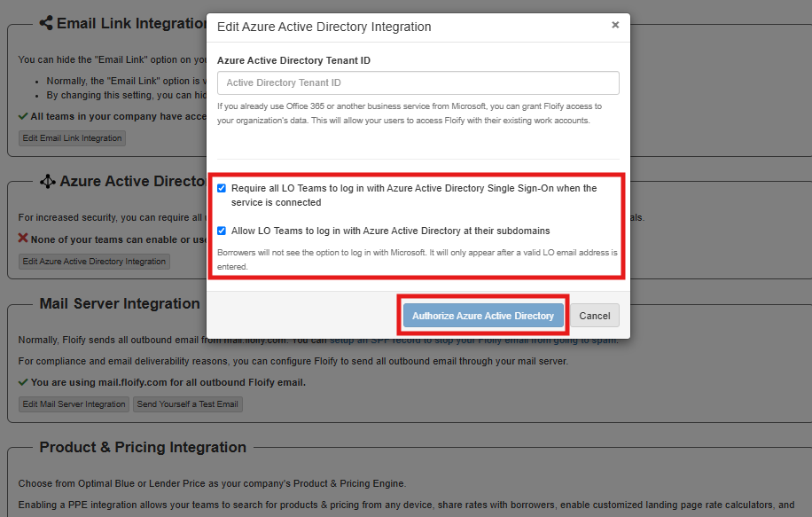The width and height of the screenshot is (812, 517).
Task: Click the green checkmark beside All teams status
Action: [23, 116]
